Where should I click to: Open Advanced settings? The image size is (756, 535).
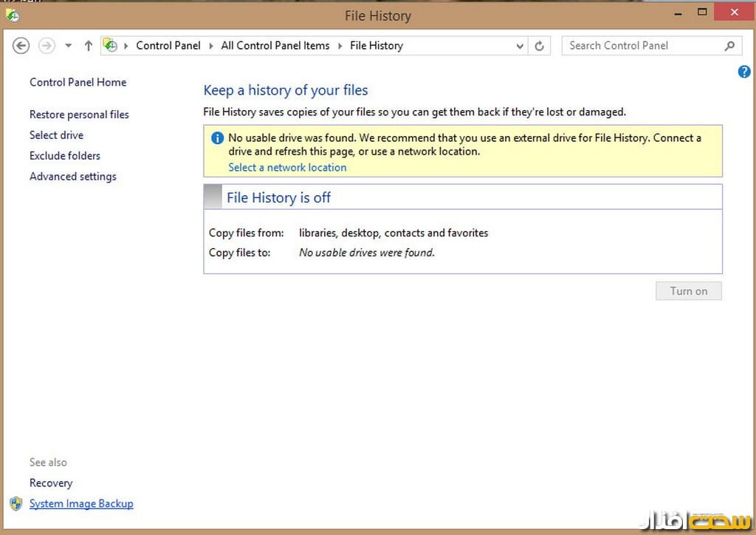[x=73, y=177]
